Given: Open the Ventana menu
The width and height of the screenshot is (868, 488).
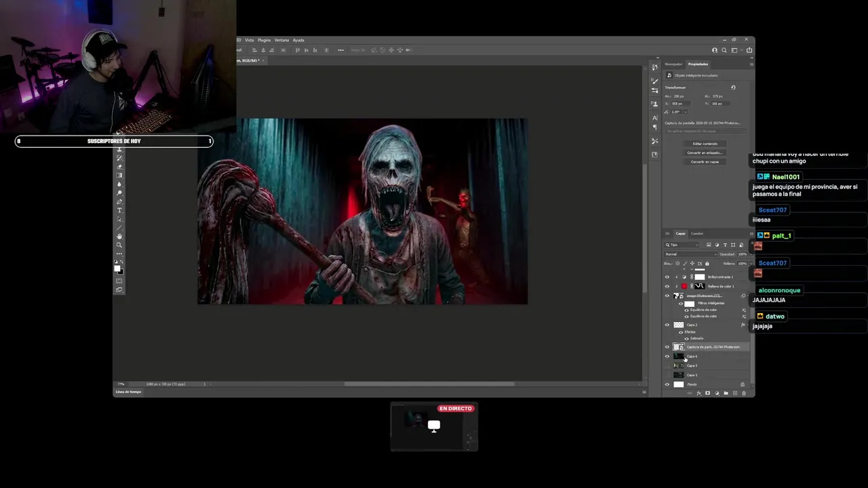Looking at the screenshot, I should click(x=281, y=40).
